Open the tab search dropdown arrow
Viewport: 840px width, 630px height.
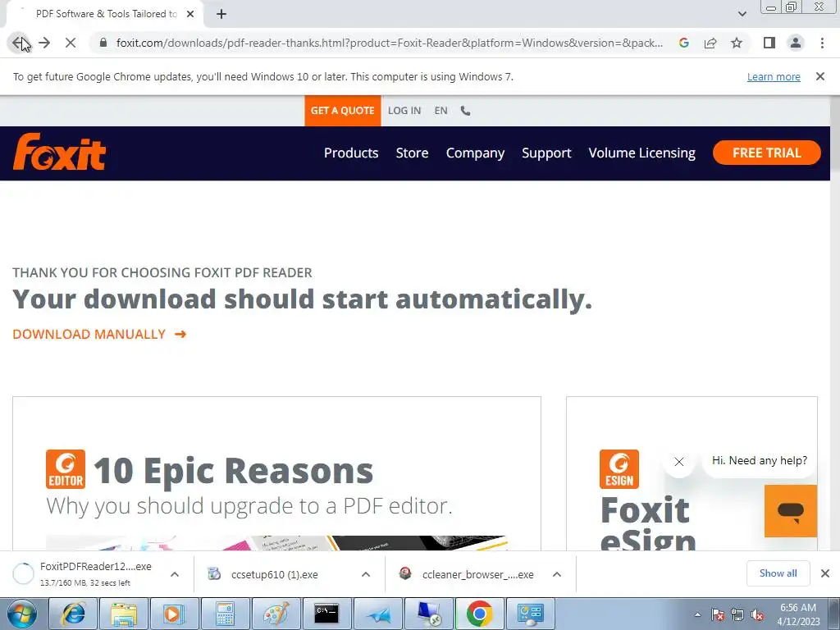point(742,14)
